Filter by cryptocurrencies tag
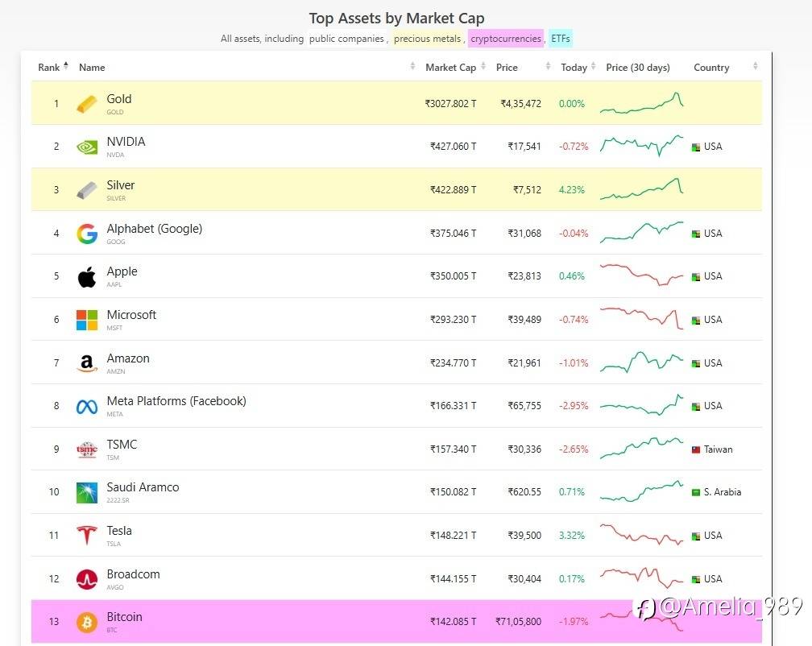 (506, 39)
